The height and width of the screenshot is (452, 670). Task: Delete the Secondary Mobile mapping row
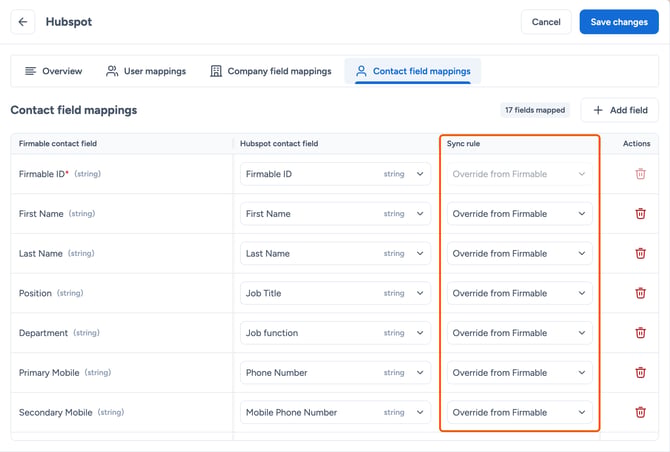(x=640, y=412)
